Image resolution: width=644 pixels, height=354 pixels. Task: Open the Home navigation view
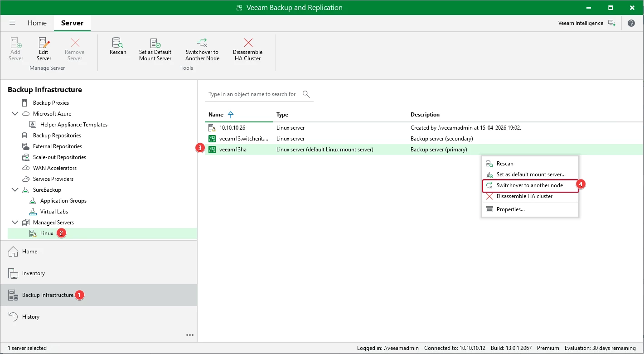pyautogui.click(x=98, y=252)
